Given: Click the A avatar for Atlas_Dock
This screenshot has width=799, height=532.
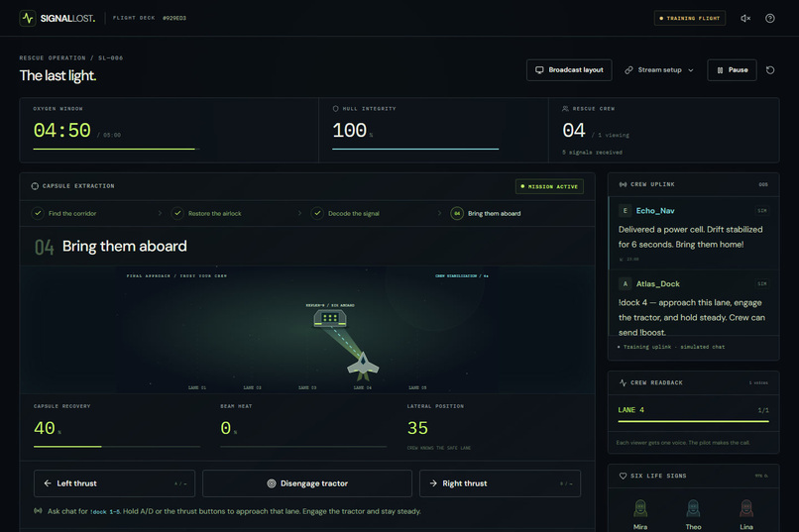Looking at the screenshot, I should pyautogui.click(x=626, y=284).
